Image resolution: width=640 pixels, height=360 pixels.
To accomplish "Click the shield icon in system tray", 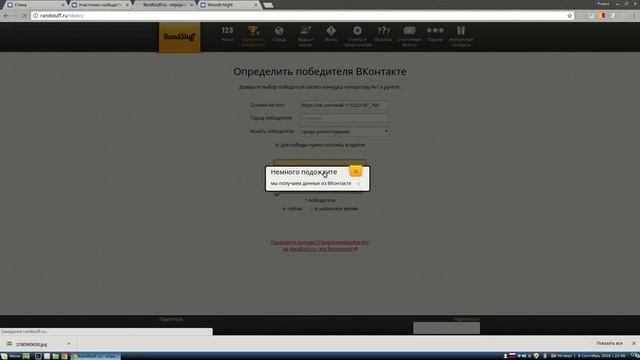I will click(x=536, y=356).
